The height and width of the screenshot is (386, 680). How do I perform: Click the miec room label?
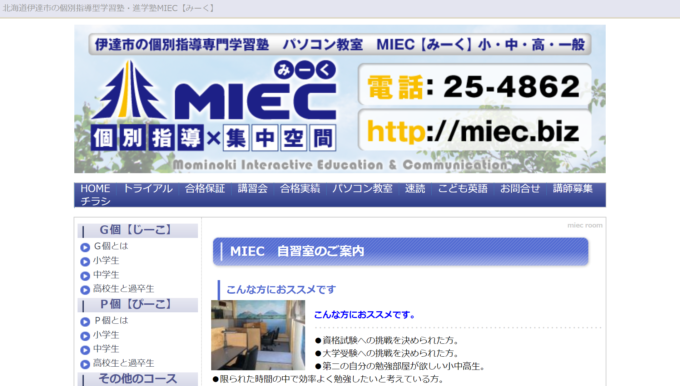pyautogui.click(x=585, y=226)
